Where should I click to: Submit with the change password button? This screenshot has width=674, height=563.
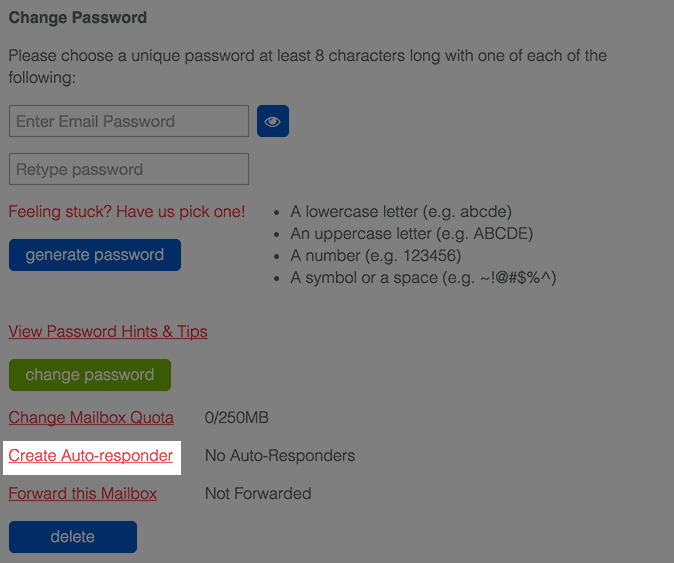[x=90, y=375]
